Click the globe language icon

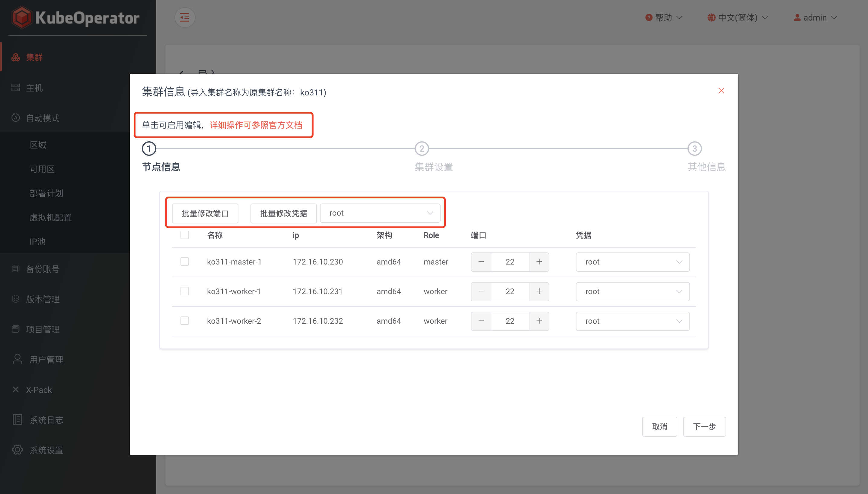point(711,18)
